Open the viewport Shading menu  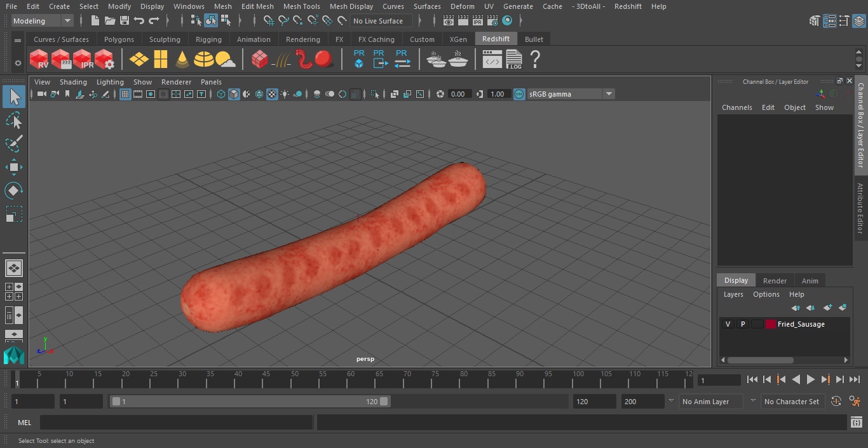[73, 82]
